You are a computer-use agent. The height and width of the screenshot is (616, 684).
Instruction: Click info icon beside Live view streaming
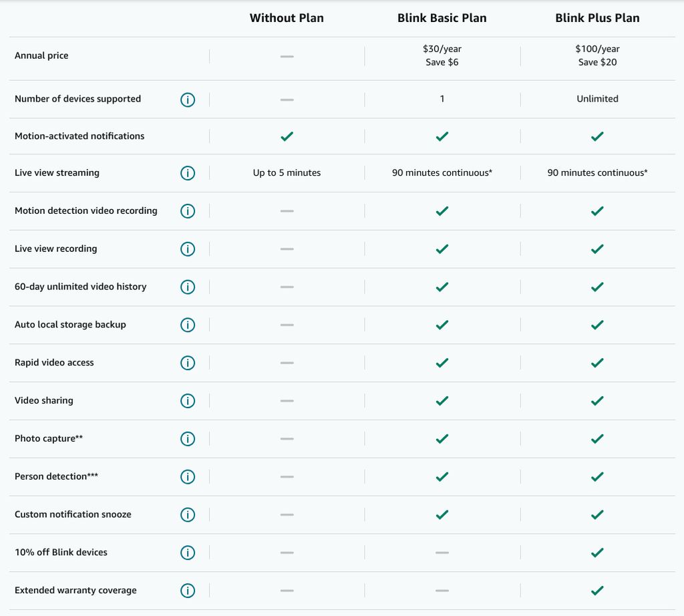click(x=188, y=173)
